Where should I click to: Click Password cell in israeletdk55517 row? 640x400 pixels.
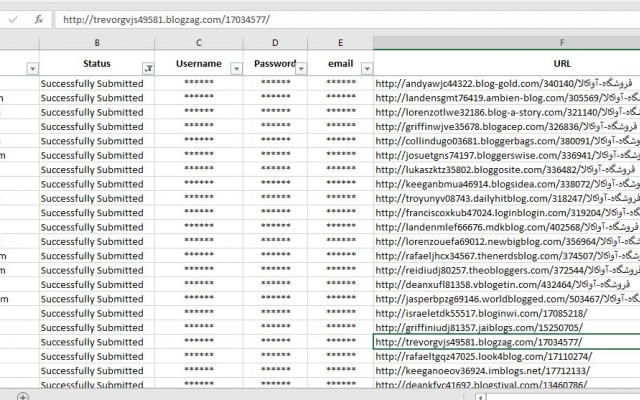[x=275, y=313]
